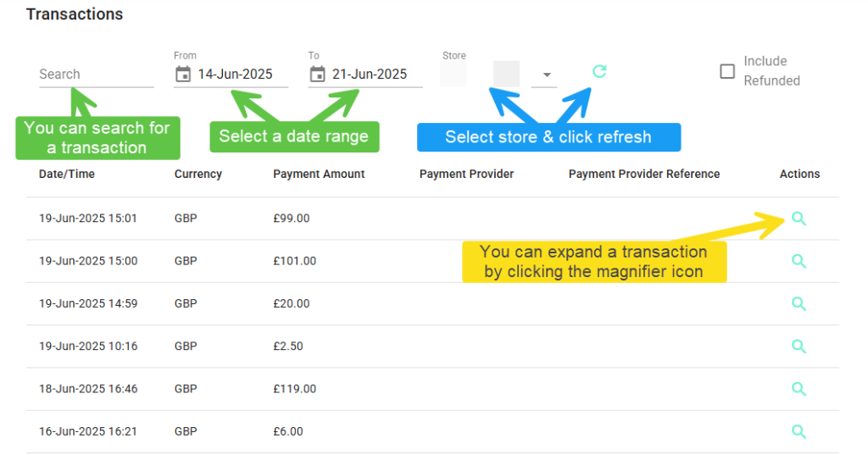Expand the 16-Jun-2025 16:21 transaction magnifier
The height and width of the screenshot is (455, 868).
798,431
